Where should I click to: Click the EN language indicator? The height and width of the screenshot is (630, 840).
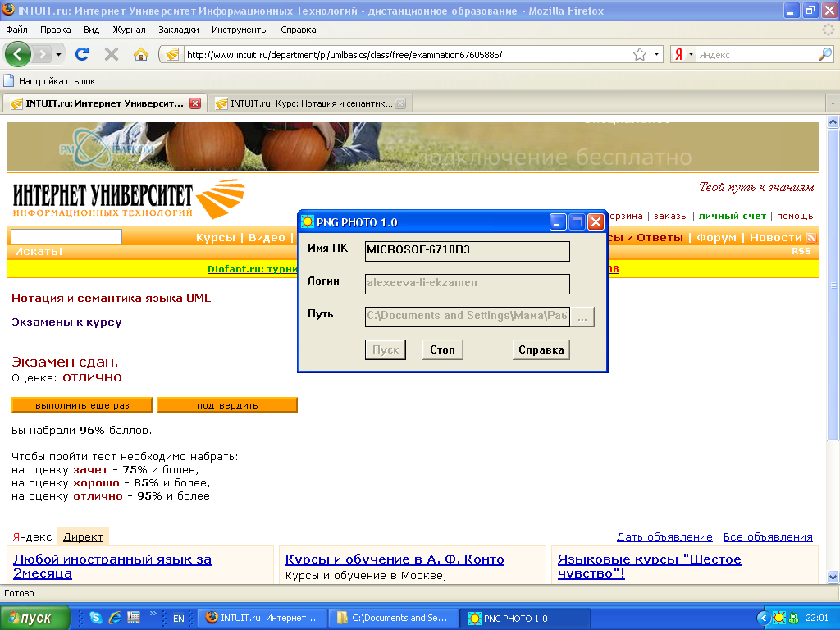coord(179,619)
